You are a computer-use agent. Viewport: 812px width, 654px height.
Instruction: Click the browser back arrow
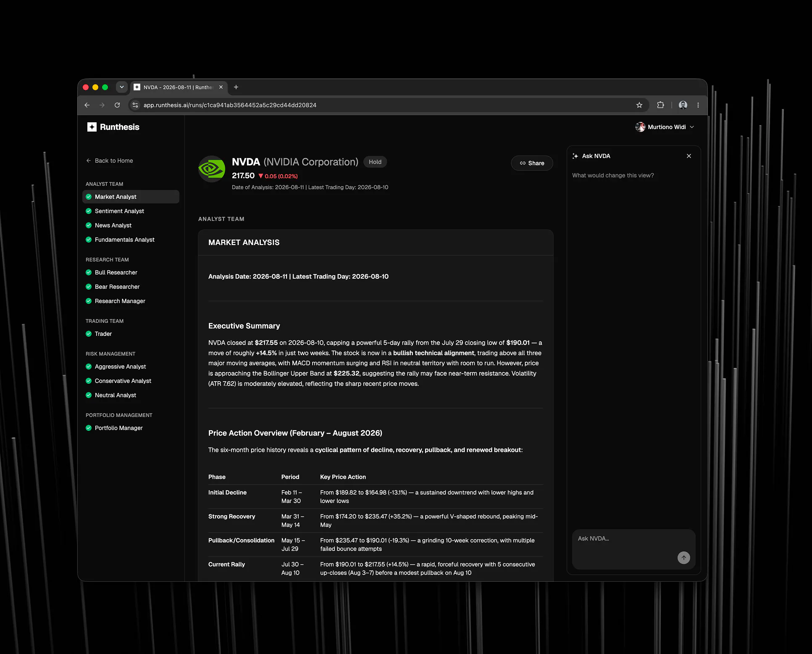pyautogui.click(x=87, y=105)
